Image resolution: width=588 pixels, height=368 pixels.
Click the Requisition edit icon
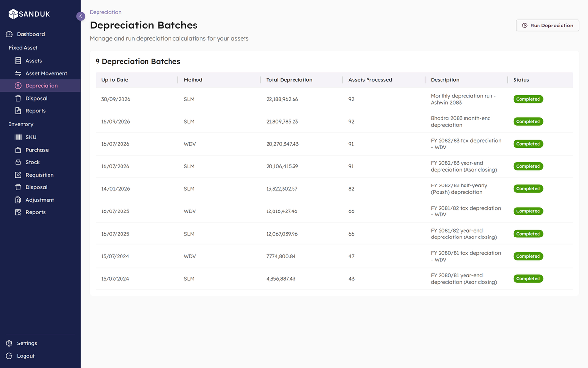(x=18, y=175)
